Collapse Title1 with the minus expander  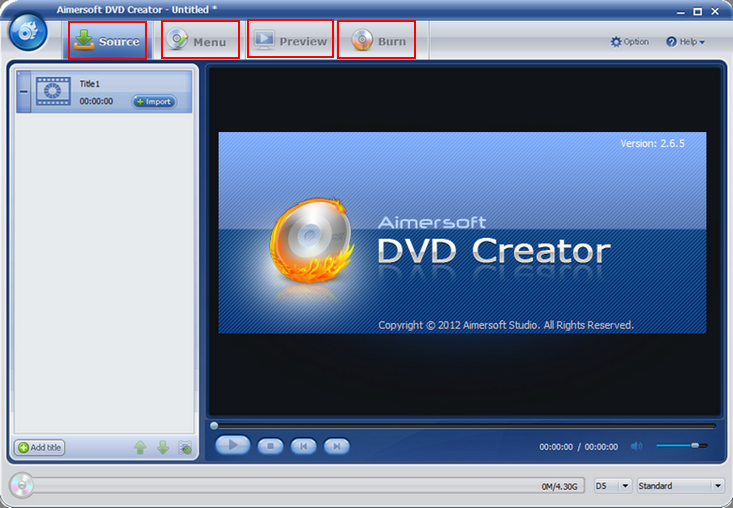[23, 92]
